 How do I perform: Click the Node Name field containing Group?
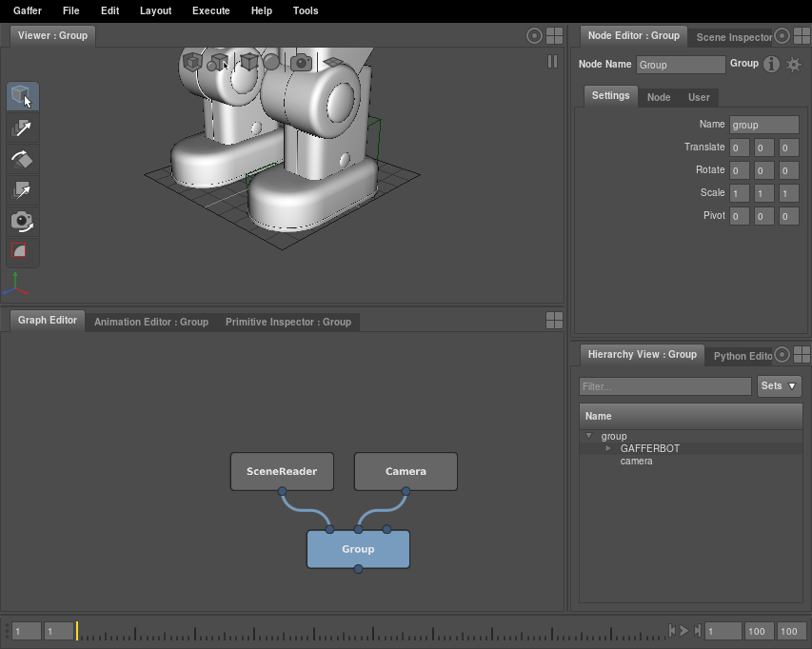click(681, 65)
